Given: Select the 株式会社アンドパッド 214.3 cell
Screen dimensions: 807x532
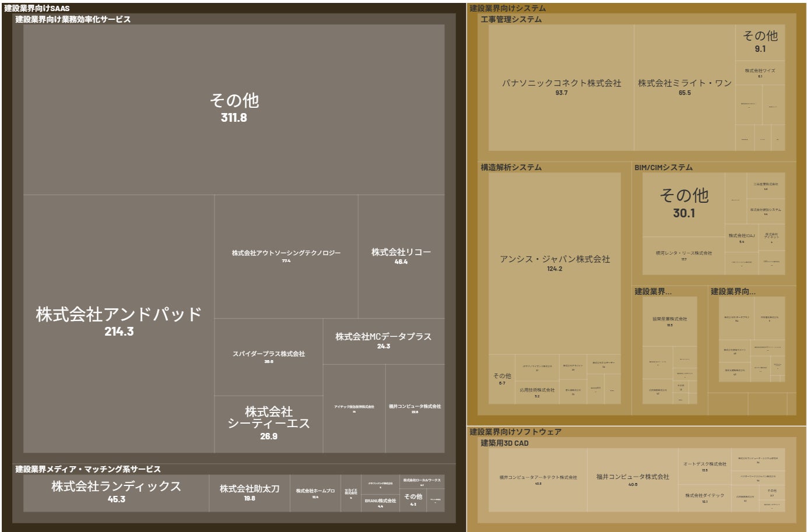Looking at the screenshot, I should pyautogui.click(x=119, y=323).
